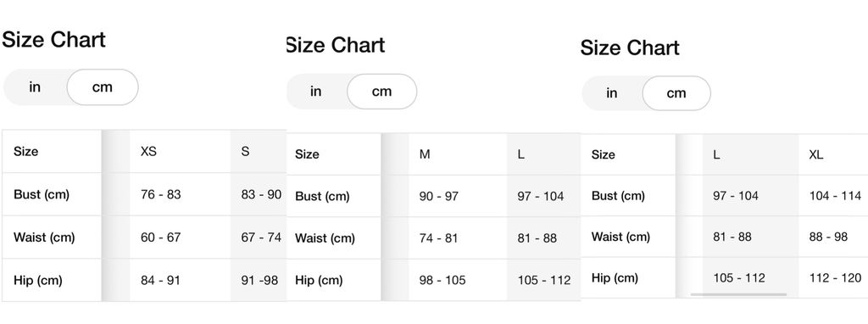The width and height of the screenshot is (868, 324).
Task: Click the L column header in middle chart
Action: tap(521, 154)
